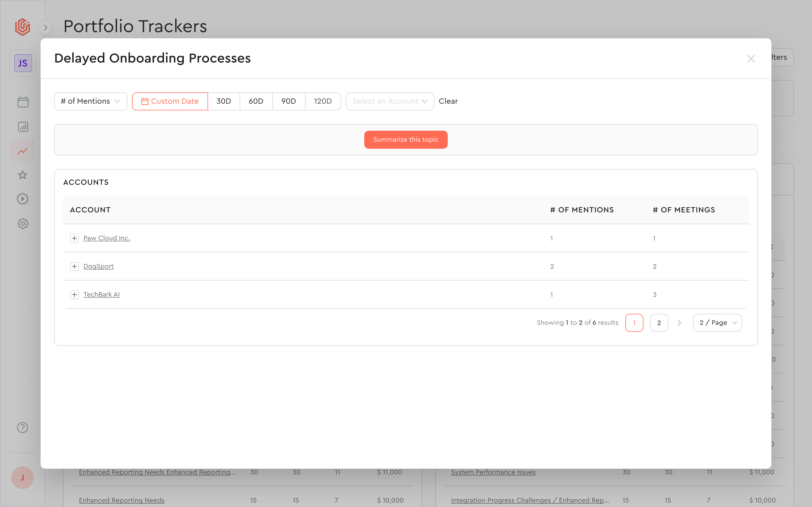Expand the sidebar with chevron arrow
This screenshot has width=812, height=507.
point(45,28)
